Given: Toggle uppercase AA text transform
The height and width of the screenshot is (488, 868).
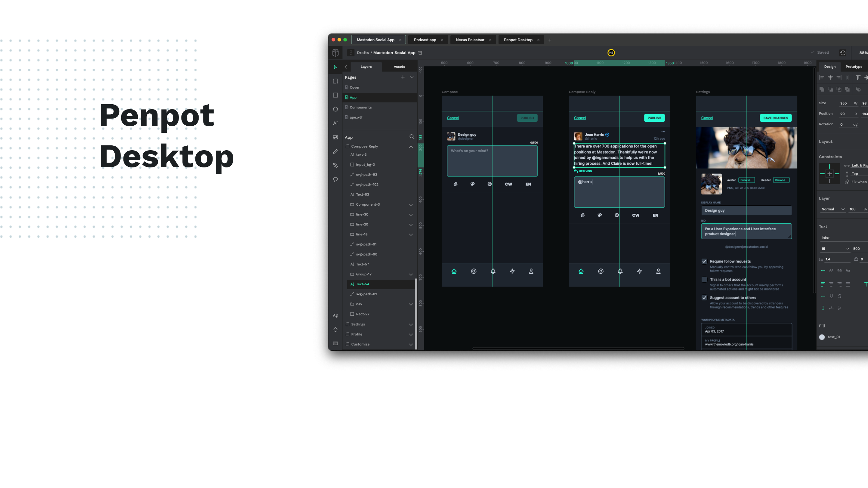Looking at the screenshot, I should [831, 270].
